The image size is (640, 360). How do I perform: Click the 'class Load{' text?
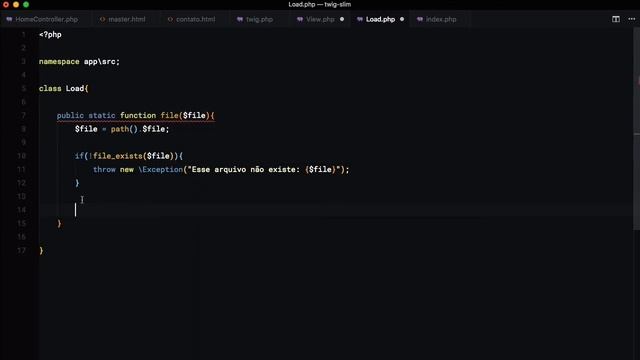[x=63, y=89]
